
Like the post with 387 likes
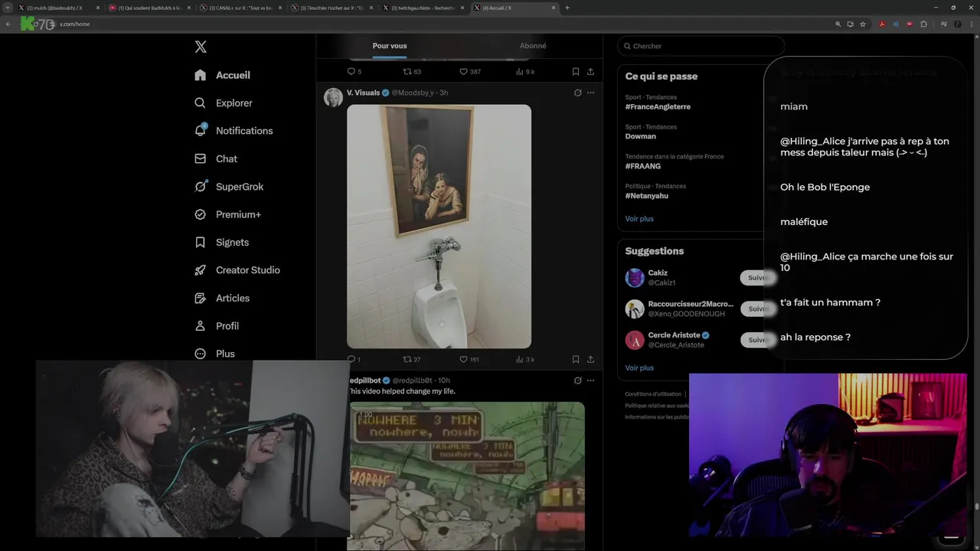(469, 71)
